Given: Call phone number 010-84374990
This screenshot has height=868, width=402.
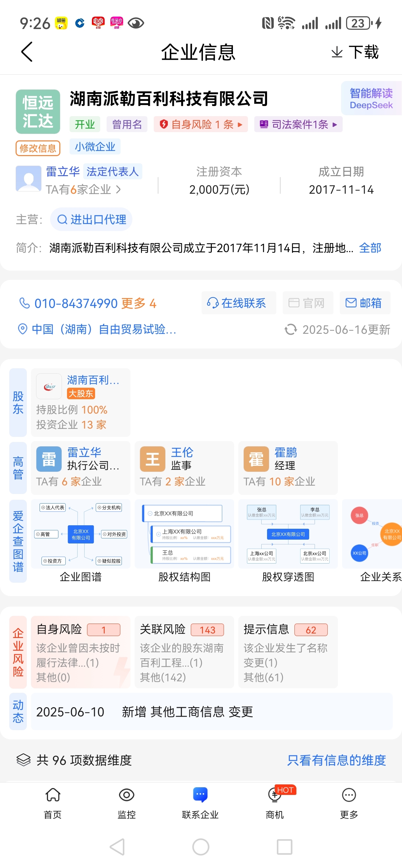Looking at the screenshot, I should tap(76, 303).
